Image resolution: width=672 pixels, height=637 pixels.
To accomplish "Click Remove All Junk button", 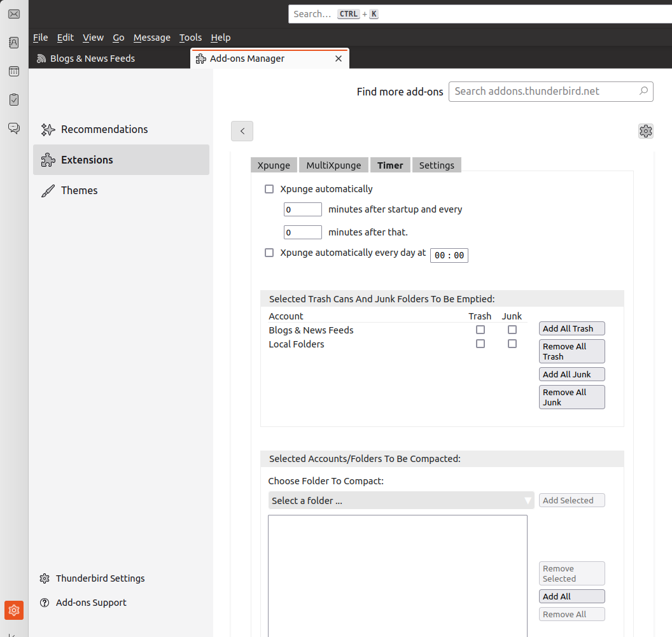I will [x=571, y=397].
